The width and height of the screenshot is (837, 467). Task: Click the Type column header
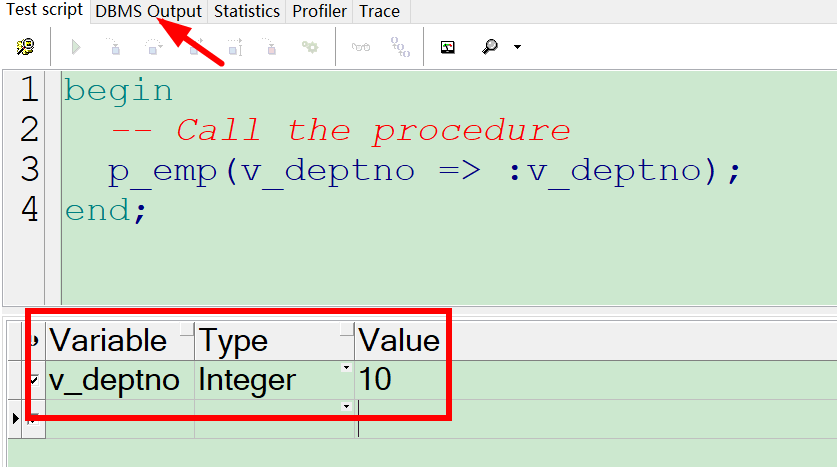274,341
